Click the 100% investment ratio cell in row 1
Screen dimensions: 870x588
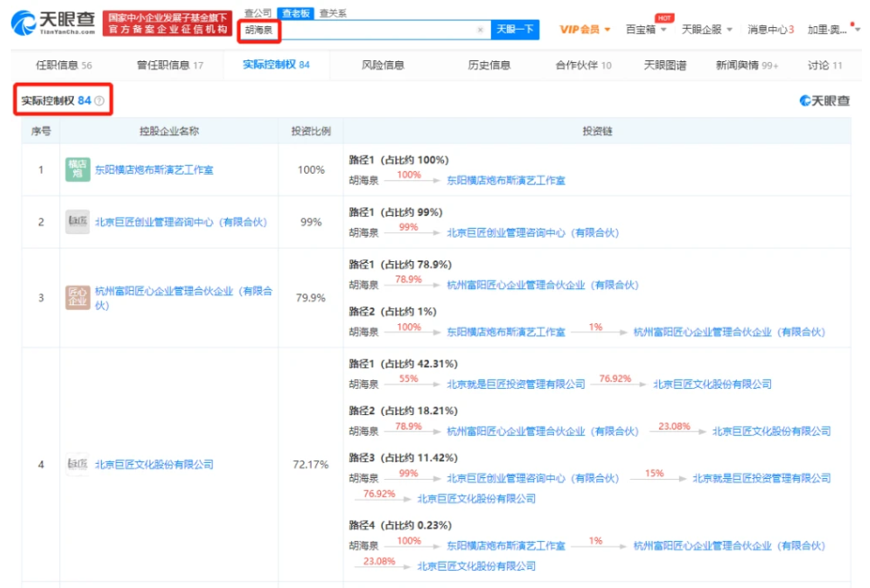click(311, 170)
